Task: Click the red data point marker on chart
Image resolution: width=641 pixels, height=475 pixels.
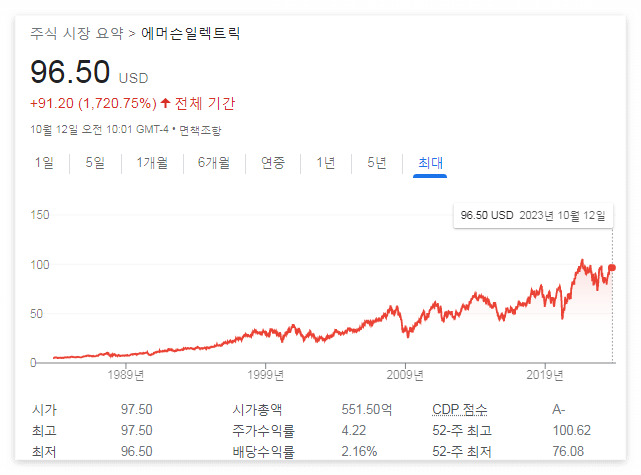Action: (x=612, y=268)
